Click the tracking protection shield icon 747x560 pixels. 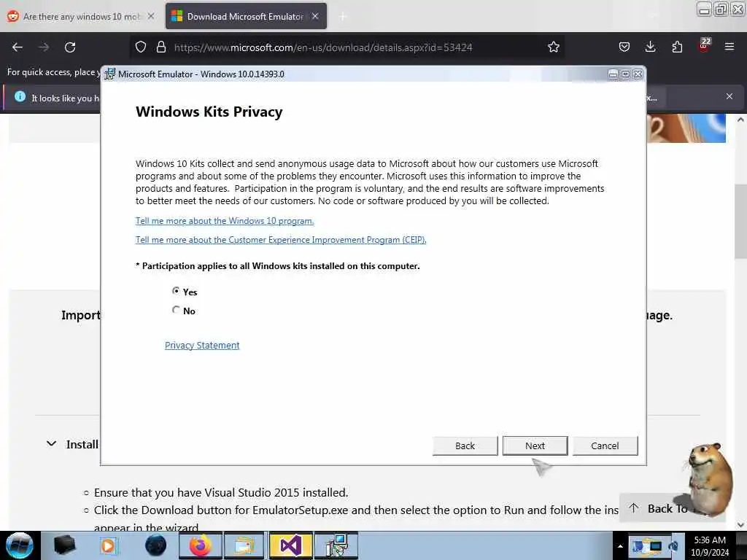click(x=141, y=47)
